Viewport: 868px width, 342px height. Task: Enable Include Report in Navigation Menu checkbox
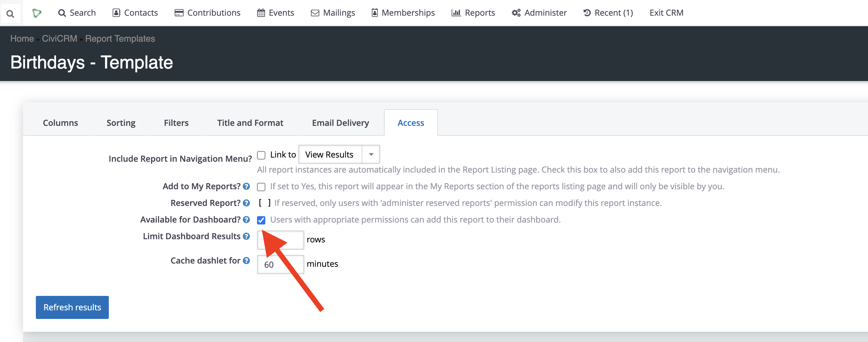point(261,155)
